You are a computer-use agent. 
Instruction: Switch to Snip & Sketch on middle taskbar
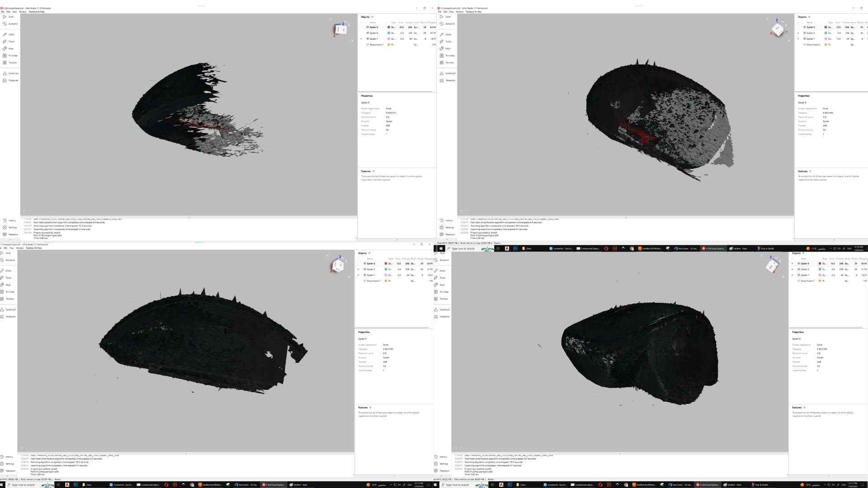[766, 249]
